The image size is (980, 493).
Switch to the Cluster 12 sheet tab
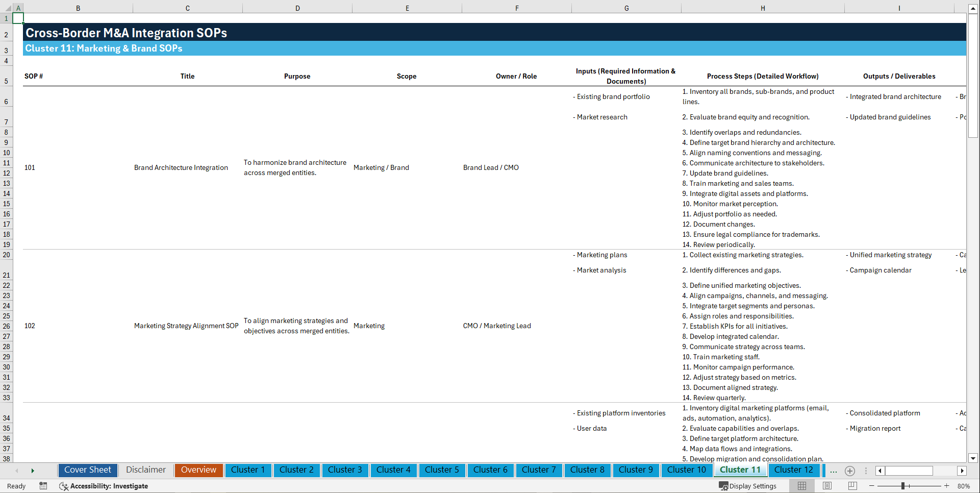point(794,470)
